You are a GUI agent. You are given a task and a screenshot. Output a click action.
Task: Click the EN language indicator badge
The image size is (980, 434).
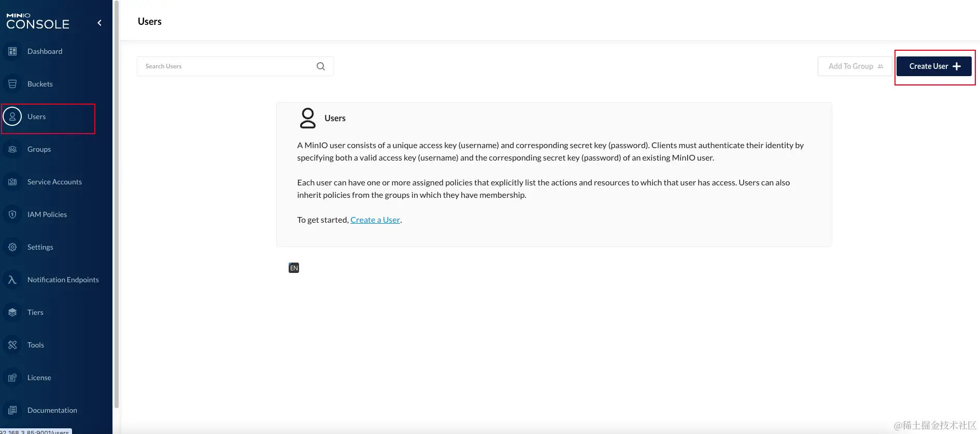coord(294,268)
